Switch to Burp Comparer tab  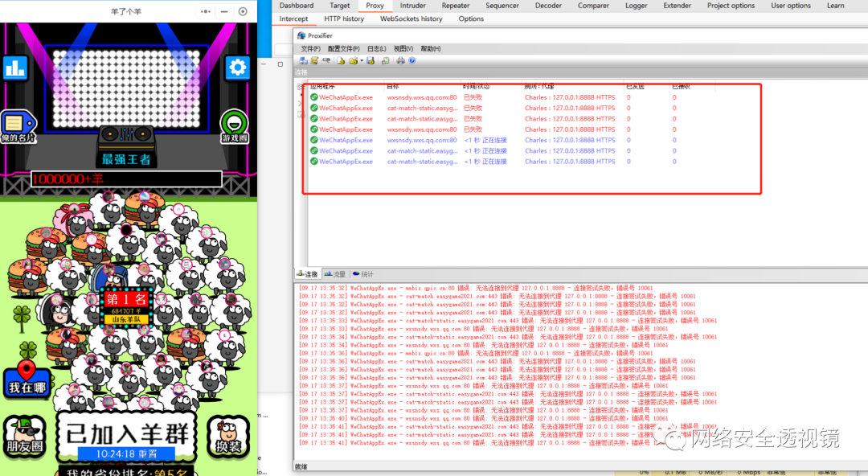[x=593, y=6]
